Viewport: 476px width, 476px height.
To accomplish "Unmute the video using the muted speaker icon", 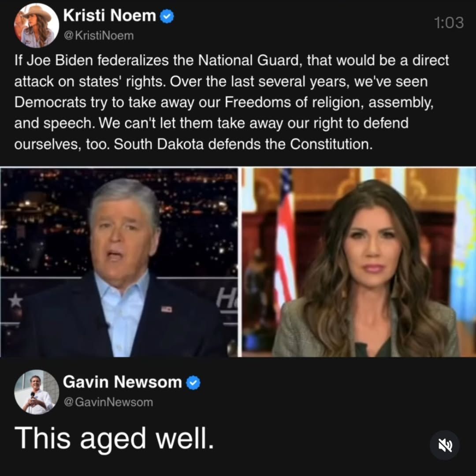I will click(x=445, y=445).
